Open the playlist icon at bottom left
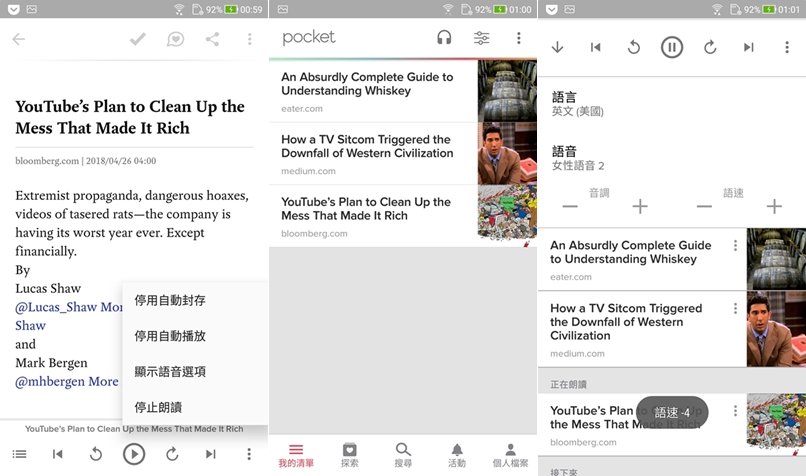 coord(19,454)
